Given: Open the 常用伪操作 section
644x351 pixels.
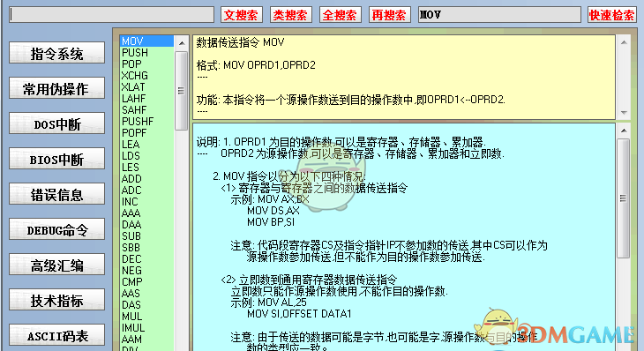Looking at the screenshot, I should pos(56,88).
